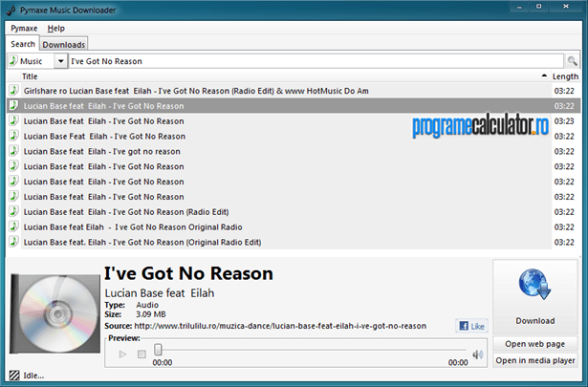Open the Music type dropdown
The height and width of the screenshot is (387, 588).
(60, 61)
